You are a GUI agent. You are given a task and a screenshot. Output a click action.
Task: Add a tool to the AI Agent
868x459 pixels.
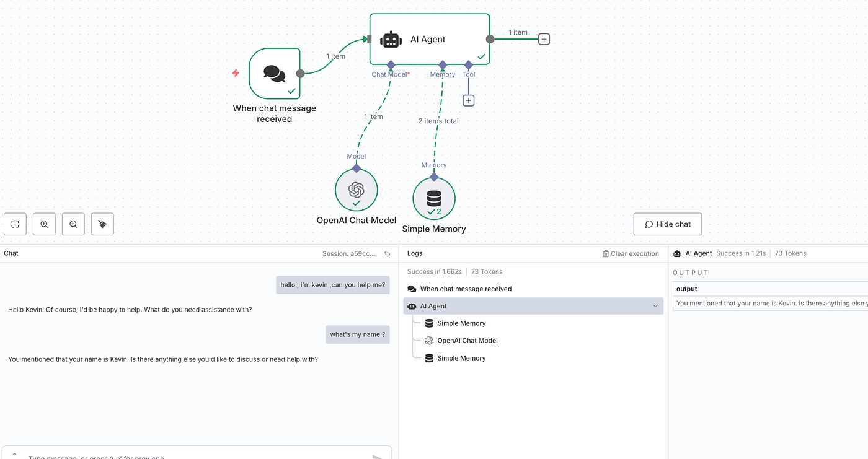pyautogui.click(x=469, y=100)
